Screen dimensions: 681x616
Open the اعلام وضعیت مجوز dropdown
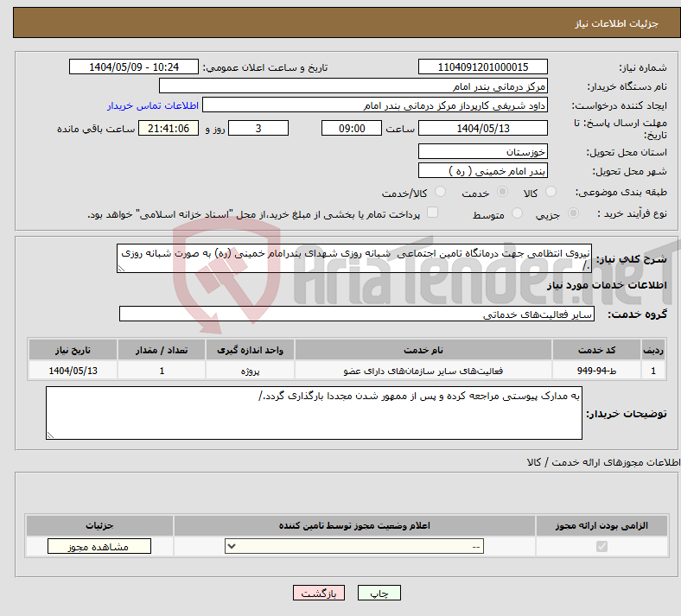click(x=354, y=546)
